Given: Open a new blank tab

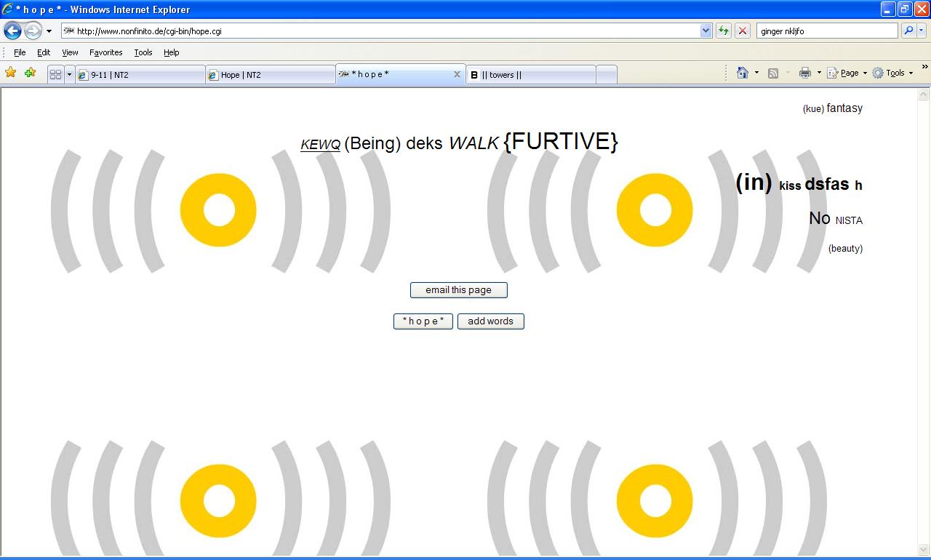Looking at the screenshot, I should pyautogui.click(x=607, y=74).
